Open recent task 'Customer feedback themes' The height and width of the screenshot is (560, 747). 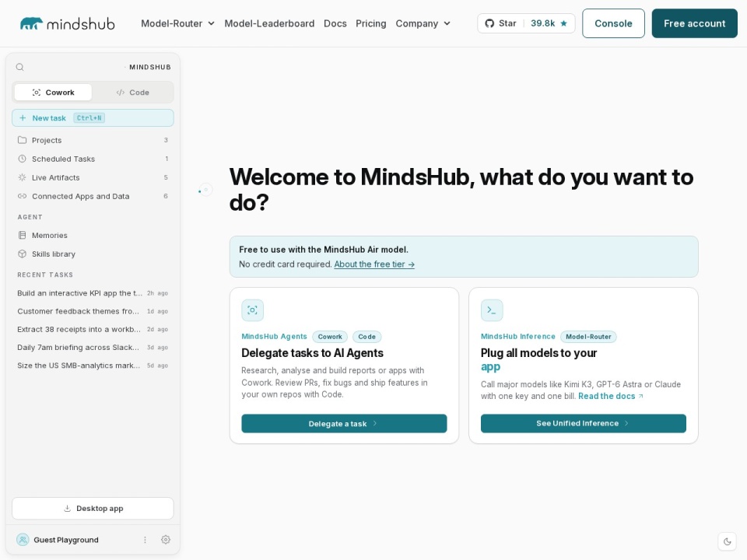coord(93,311)
